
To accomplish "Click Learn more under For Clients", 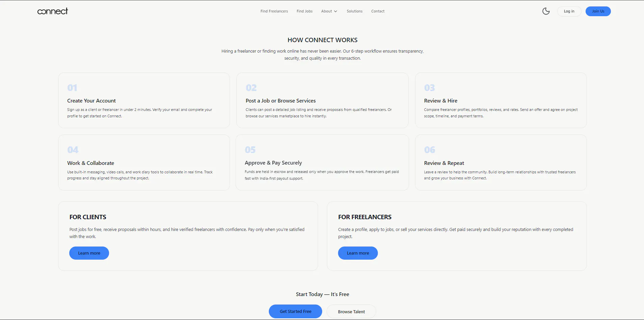I will click(89, 253).
